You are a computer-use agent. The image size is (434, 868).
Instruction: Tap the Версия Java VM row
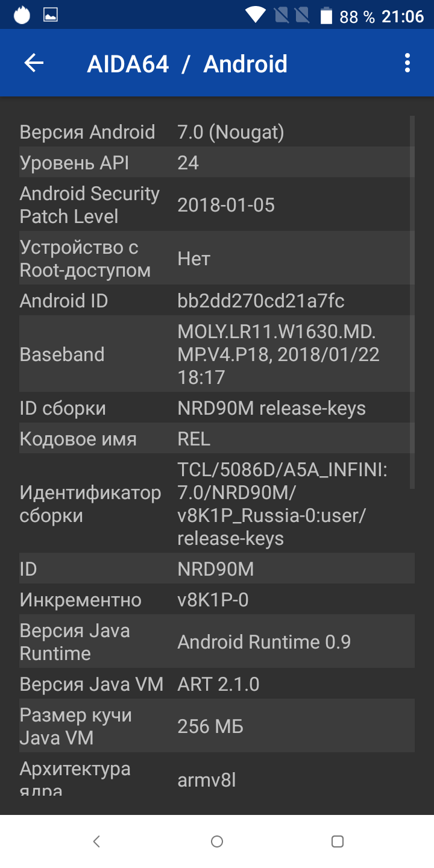[x=217, y=684]
